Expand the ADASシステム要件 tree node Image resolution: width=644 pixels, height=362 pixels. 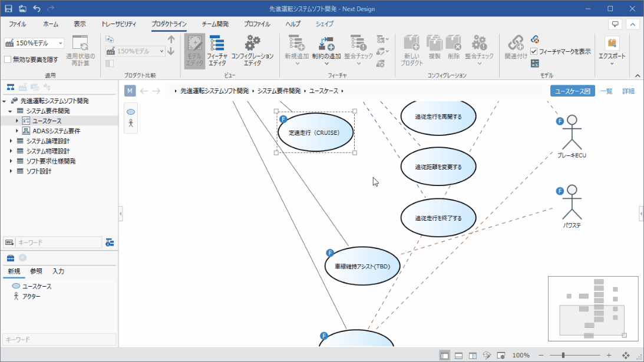click(17, 131)
